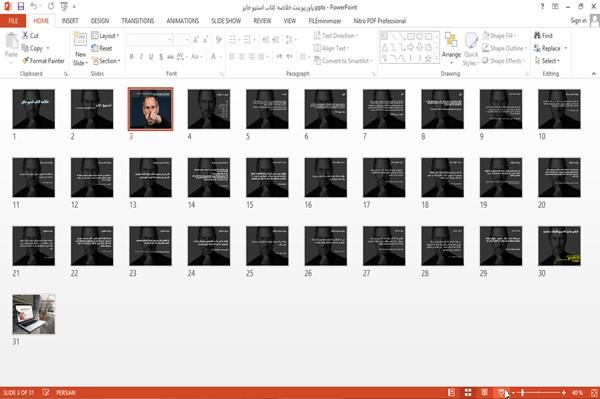Switch to the SLIDE SHOW tab
600x399 pixels.
[x=226, y=21]
